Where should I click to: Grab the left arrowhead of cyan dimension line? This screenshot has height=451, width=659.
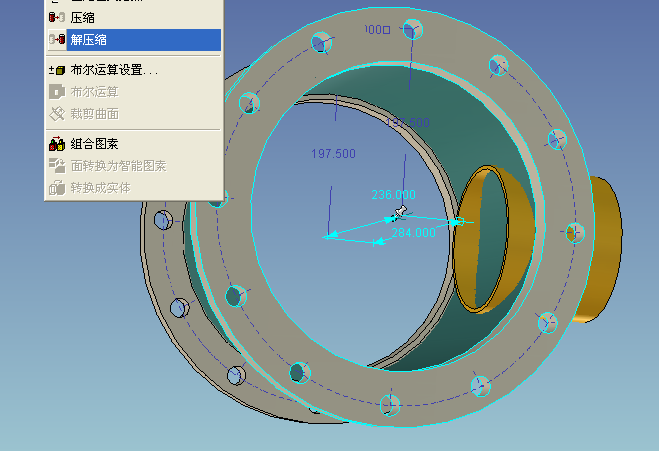pos(328,236)
